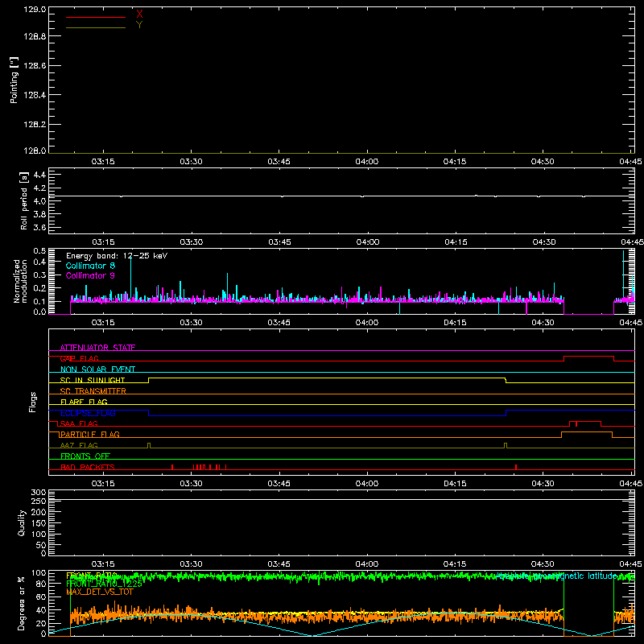This screenshot has width=644, height=644.
Task: Click the 128.6 tick on Pointing axis
Action: pos(35,66)
